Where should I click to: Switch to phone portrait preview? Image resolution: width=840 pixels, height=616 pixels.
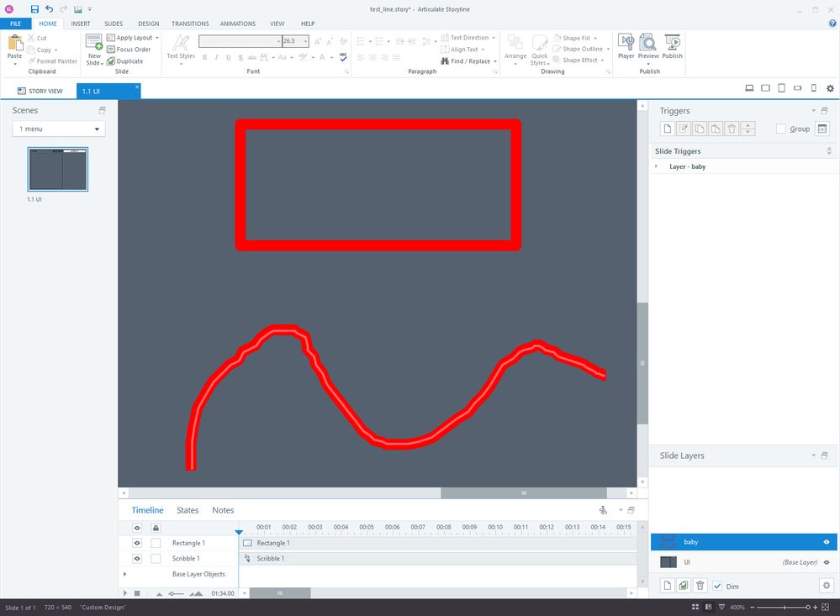click(x=814, y=88)
